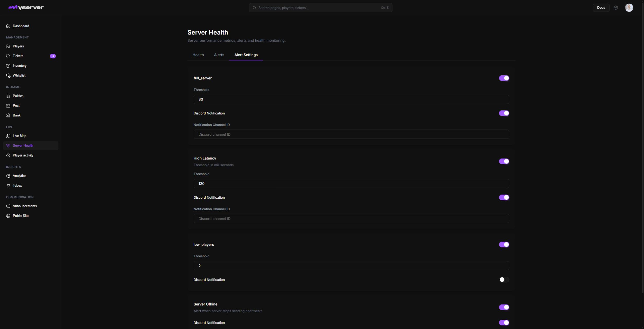
Task: Click full_server Notification Channel ID field
Action: [351, 134]
